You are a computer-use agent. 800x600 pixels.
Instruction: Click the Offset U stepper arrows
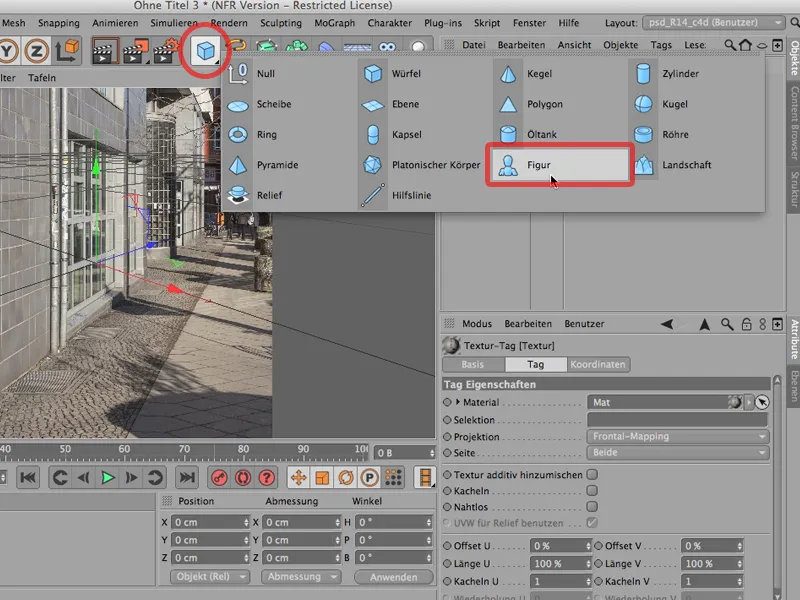click(x=588, y=546)
